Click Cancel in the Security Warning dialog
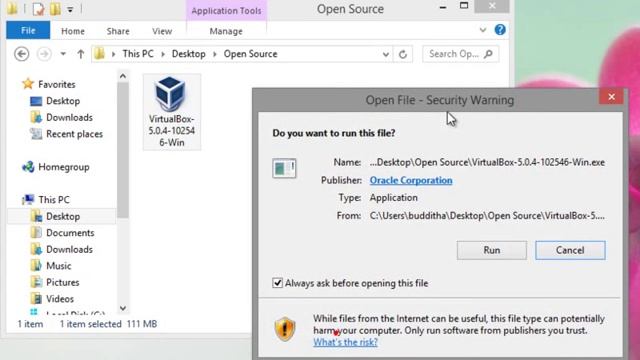 coord(570,250)
